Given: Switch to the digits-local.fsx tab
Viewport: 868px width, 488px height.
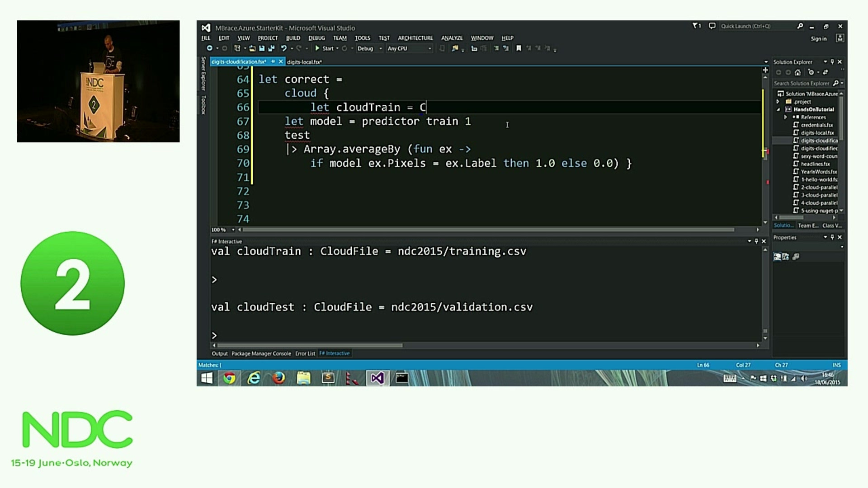Looking at the screenshot, I should (304, 62).
